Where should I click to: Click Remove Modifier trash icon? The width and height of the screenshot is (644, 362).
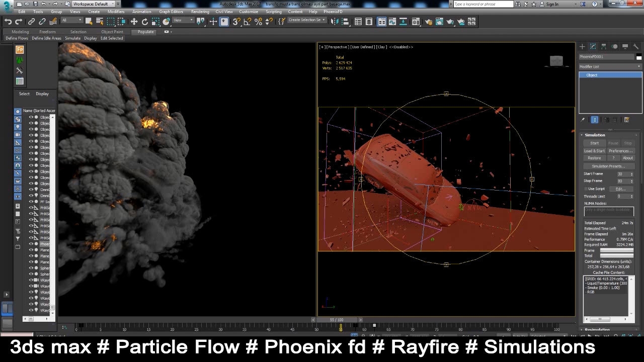615,120
